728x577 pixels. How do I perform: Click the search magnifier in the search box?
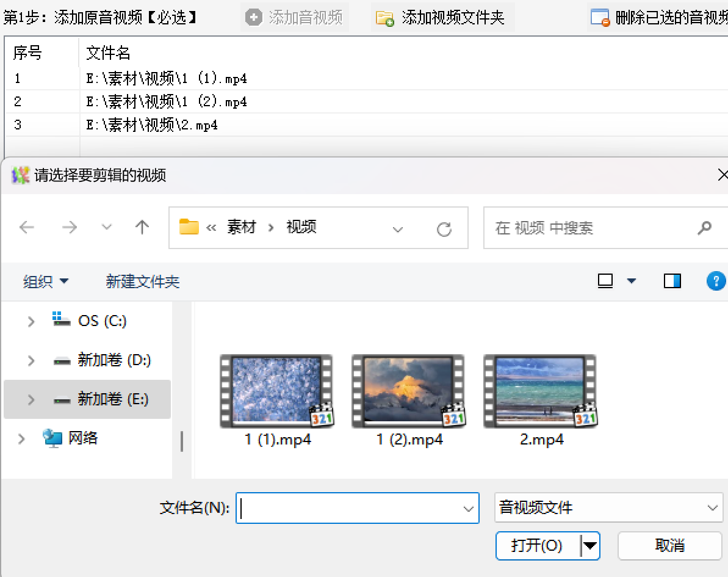(705, 228)
